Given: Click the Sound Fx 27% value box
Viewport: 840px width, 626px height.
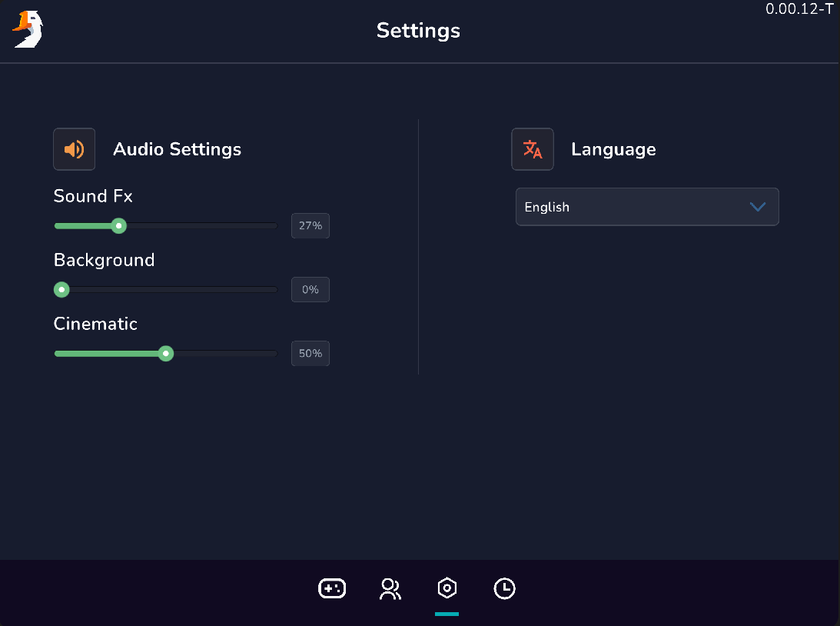Looking at the screenshot, I should [x=310, y=225].
